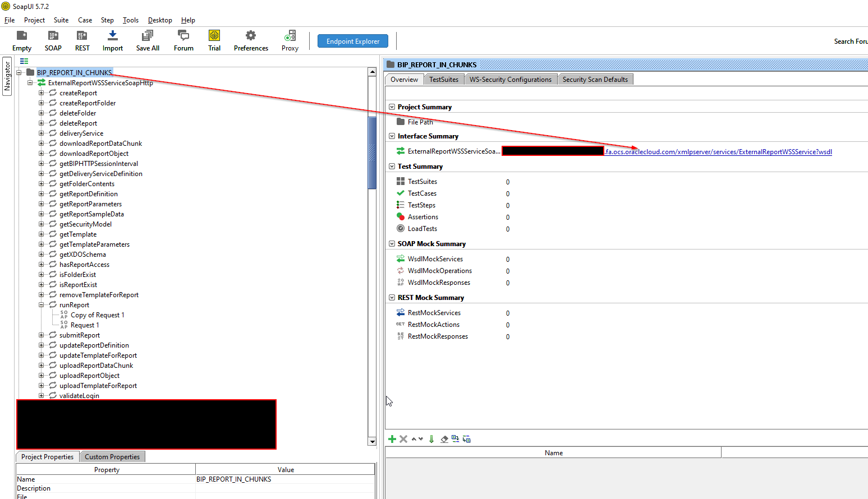Collapse Interface Summary section

point(392,136)
